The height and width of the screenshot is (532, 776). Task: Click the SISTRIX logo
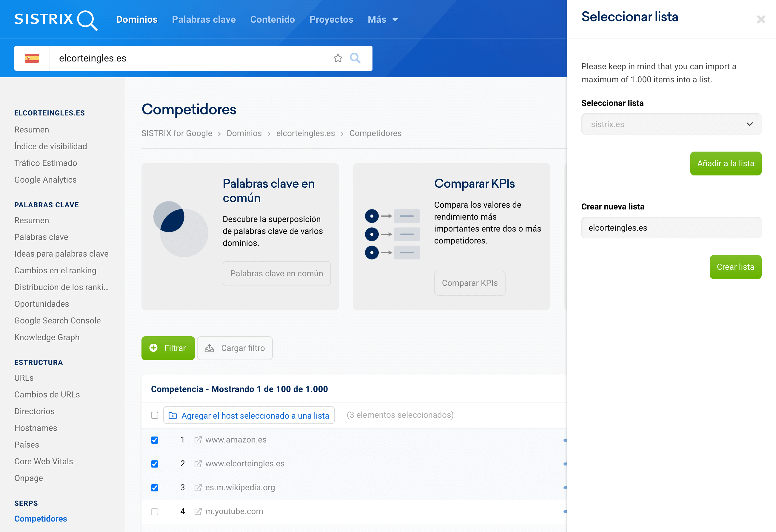click(x=56, y=20)
